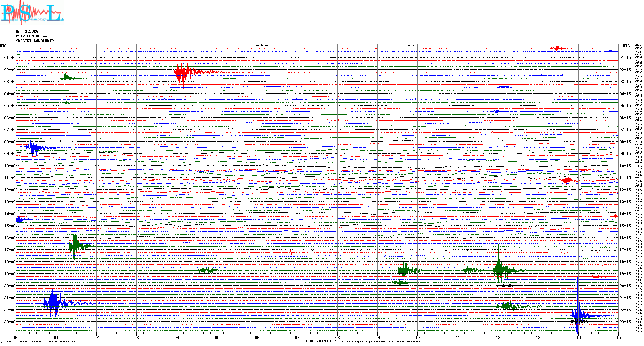
Task: Click the Apr 9, 2026 date text
Action: tap(27, 31)
